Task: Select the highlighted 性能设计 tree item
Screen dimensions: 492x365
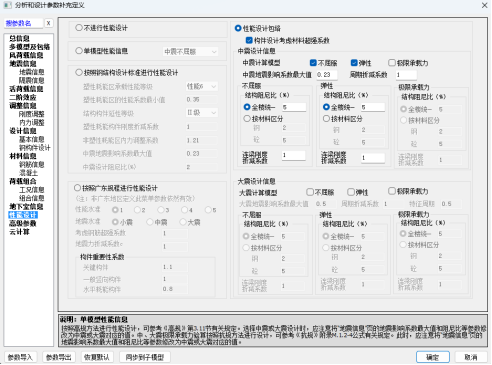Action: click(x=23, y=215)
